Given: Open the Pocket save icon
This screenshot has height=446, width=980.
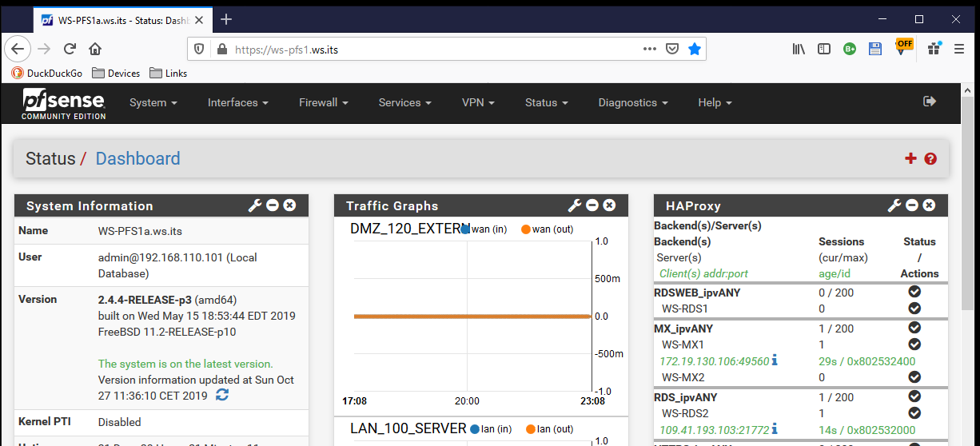Looking at the screenshot, I should point(673,49).
